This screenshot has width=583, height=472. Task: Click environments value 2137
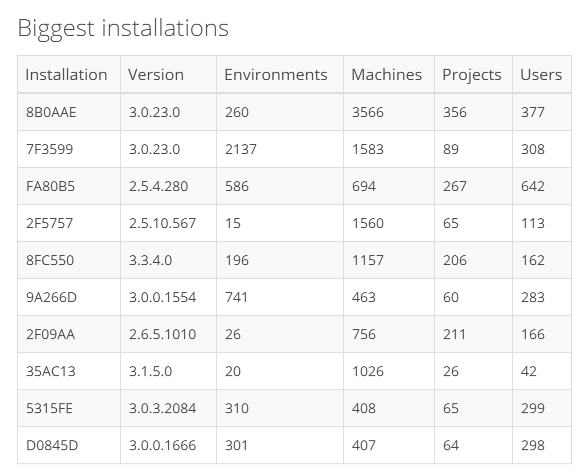pyautogui.click(x=241, y=149)
